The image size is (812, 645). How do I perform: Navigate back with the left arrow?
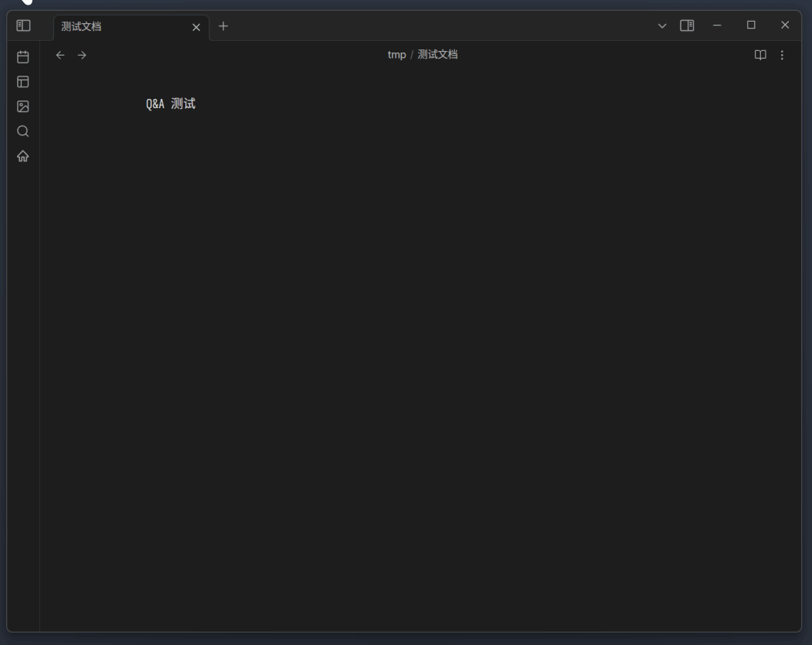60,55
